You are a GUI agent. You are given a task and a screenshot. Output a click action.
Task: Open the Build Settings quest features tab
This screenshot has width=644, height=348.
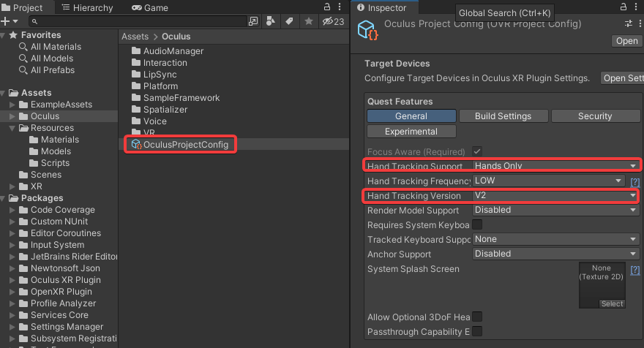click(503, 116)
